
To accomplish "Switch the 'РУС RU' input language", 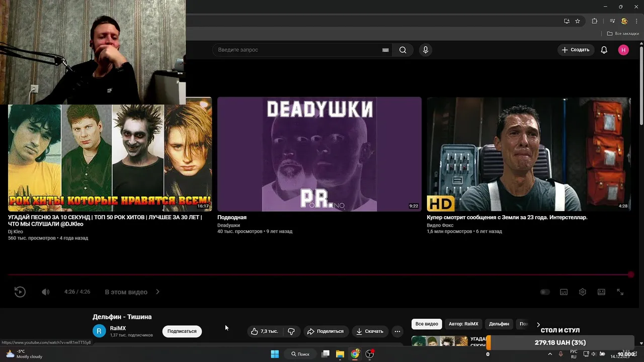I will tap(574, 354).
